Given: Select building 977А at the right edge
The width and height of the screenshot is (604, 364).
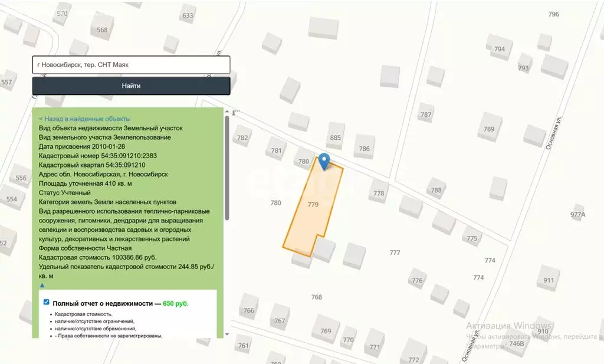Looking at the screenshot, I should pyautogui.click(x=578, y=215).
